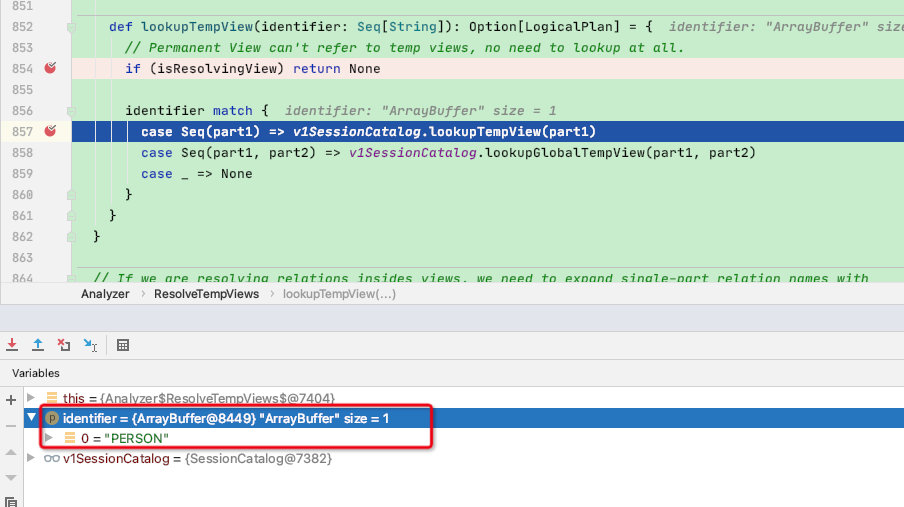904x507 pixels.
Task: Toggle code fold marker at line 852
Action: point(71,27)
